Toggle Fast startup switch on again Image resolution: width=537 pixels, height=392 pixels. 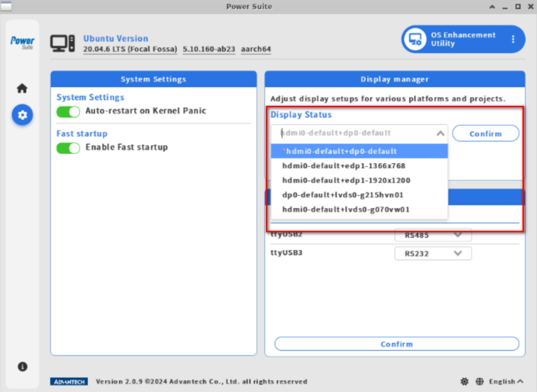pos(68,147)
